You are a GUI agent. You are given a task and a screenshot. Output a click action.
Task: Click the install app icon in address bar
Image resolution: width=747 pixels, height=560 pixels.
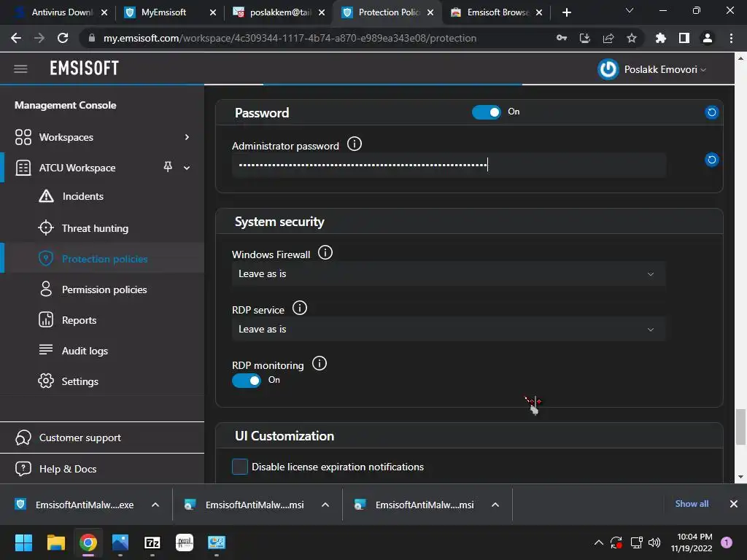click(x=585, y=38)
